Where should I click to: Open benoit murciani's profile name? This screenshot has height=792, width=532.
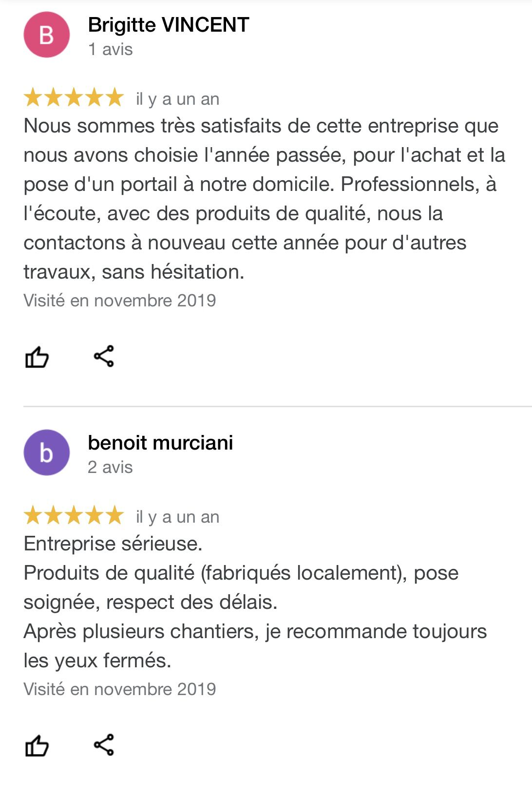tap(160, 443)
